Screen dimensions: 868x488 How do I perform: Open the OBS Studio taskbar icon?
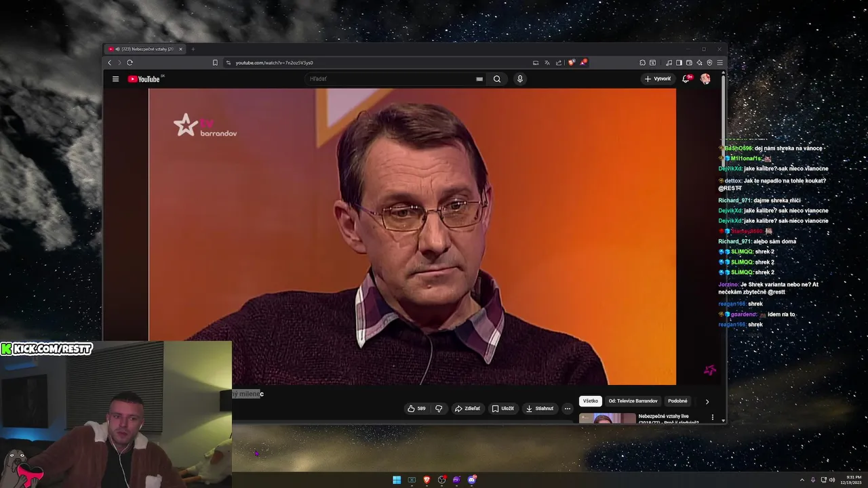442,480
